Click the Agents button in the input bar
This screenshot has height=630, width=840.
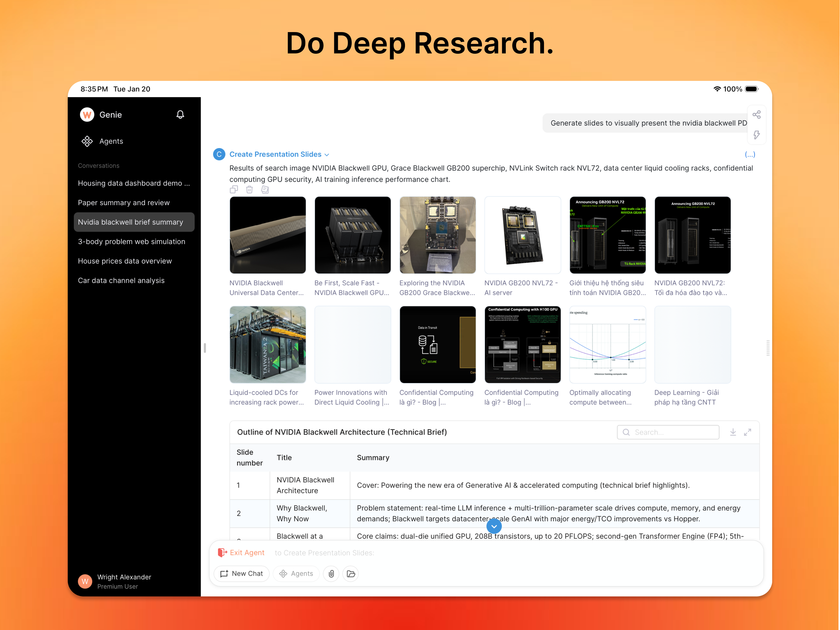point(296,574)
